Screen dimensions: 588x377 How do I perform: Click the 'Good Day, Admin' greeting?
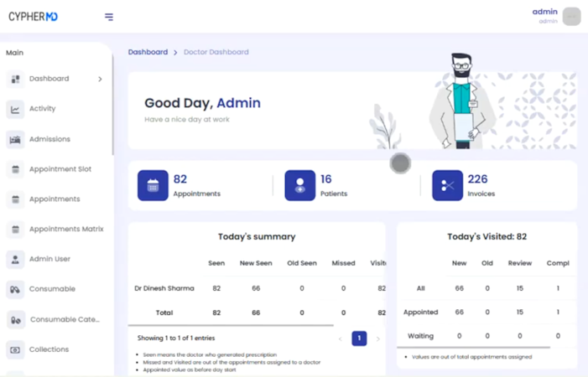click(x=202, y=103)
